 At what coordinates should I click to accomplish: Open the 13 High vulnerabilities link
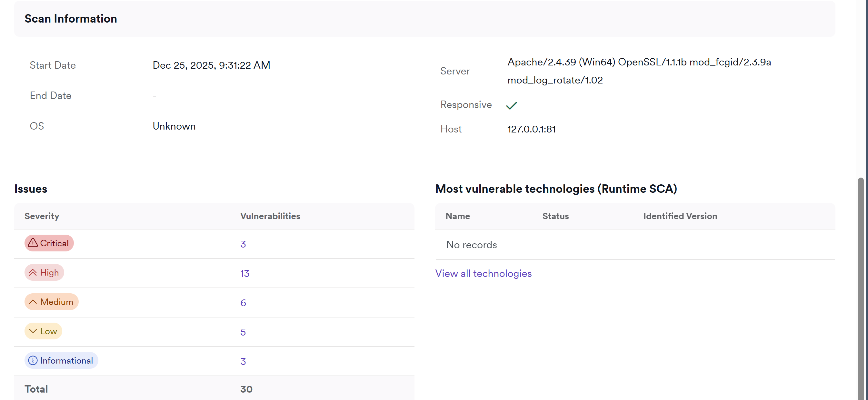pos(244,273)
